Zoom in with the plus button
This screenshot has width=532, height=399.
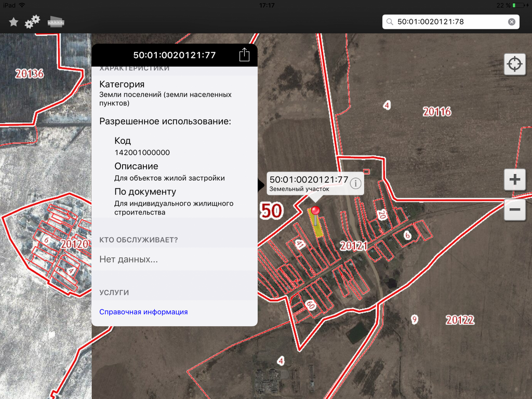pos(514,180)
